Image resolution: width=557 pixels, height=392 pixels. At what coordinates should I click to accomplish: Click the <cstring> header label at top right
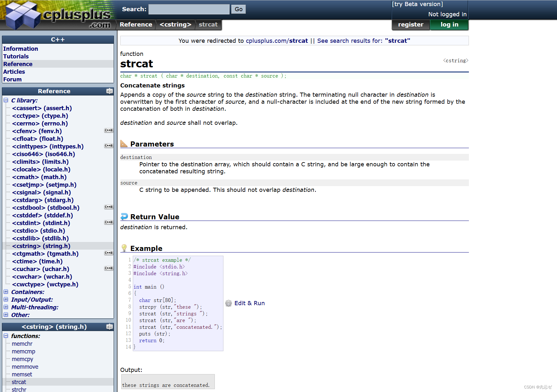[x=455, y=61]
